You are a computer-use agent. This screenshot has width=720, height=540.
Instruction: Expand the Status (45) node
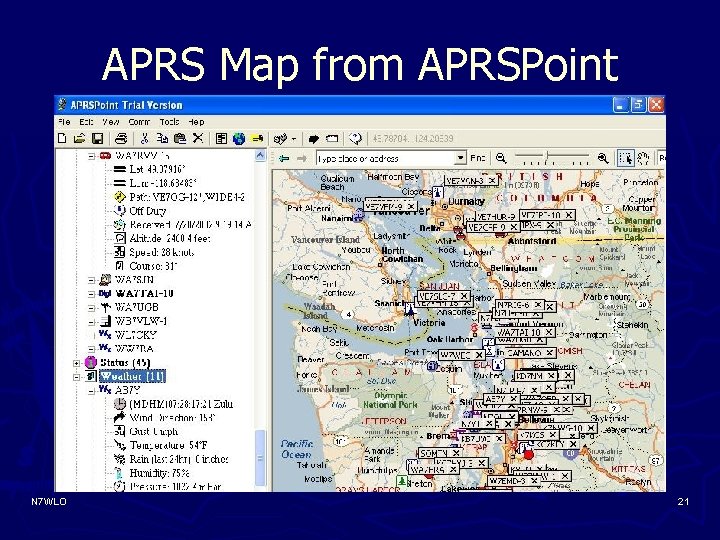[77, 363]
